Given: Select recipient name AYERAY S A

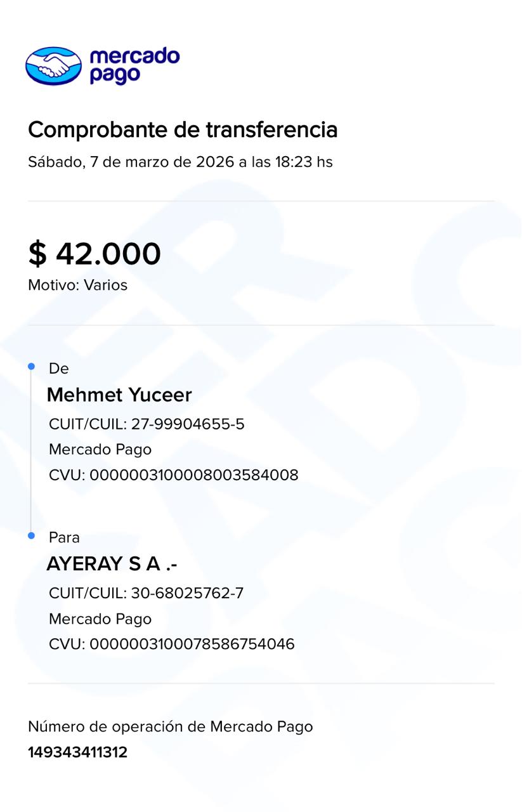Looking at the screenshot, I should click(x=112, y=564).
